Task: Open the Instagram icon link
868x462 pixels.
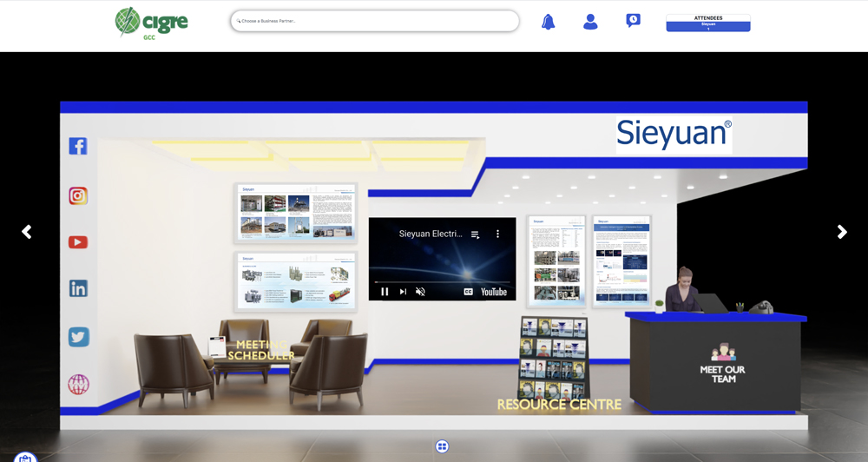Action: 78,196
